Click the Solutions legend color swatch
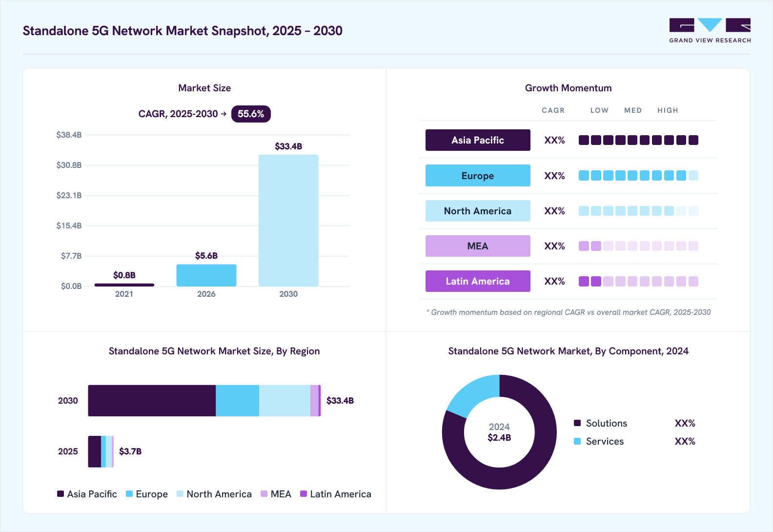773x532 pixels. point(577,423)
